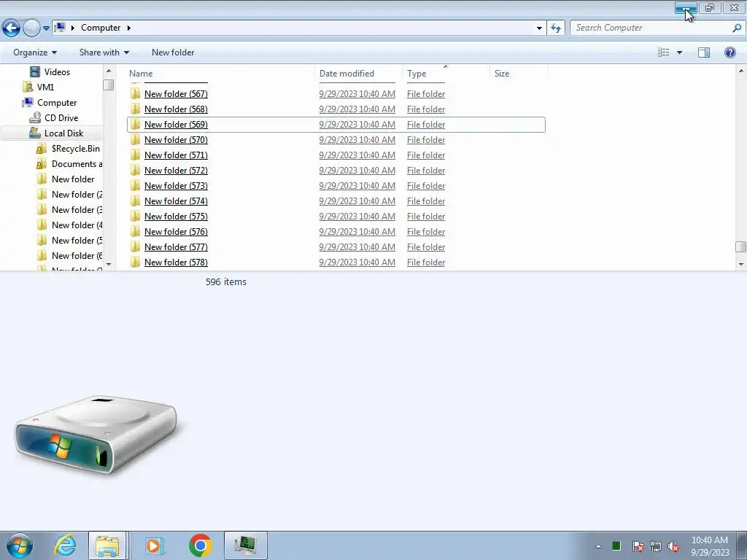The width and height of the screenshot is (747, 560).
Task: Expand the arrow after Computer in address bar
Action: coord(128,28)
